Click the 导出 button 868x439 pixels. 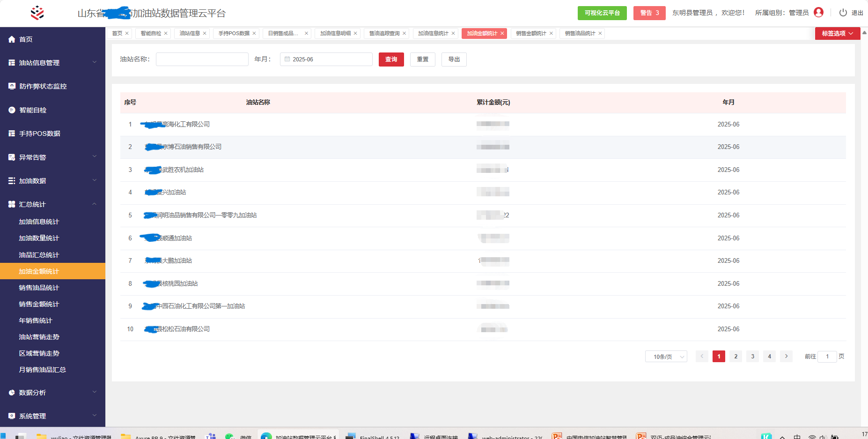point(454,60)
